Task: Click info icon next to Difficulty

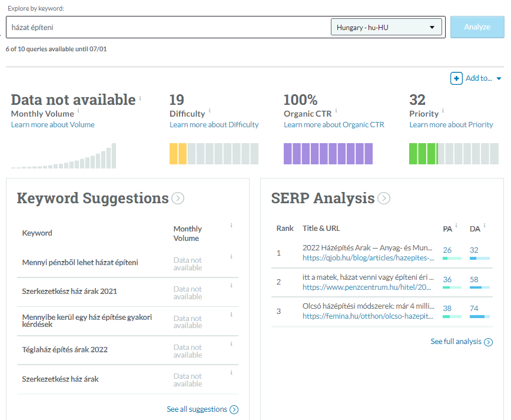Action: coord(210,111)
